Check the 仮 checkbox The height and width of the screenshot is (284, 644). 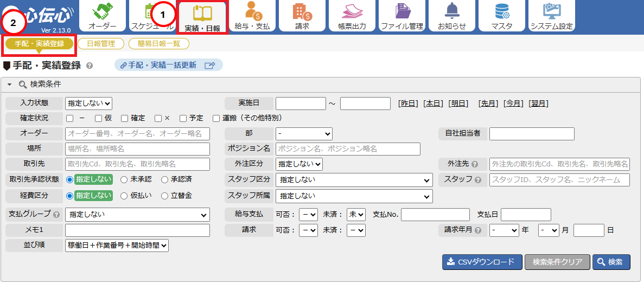(x=98, y=118)
